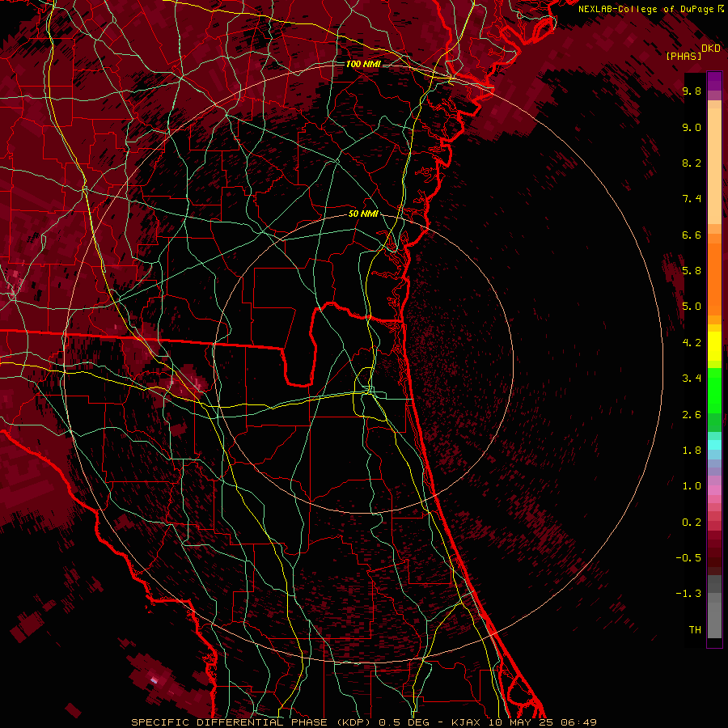Click the KJAX station identifier in the caption
Image resolution: width=728 pixels, height=728 pixels.
468,722
